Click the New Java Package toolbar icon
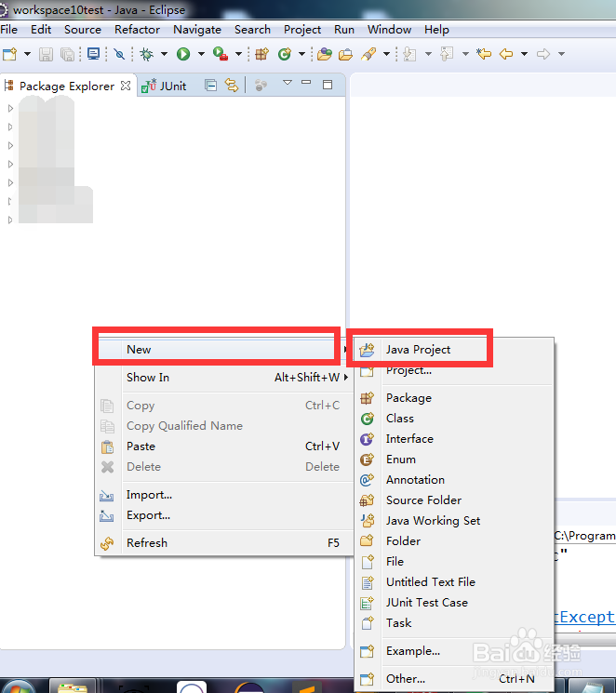Viewport: 616px width, 693px height. coord(261,54)
